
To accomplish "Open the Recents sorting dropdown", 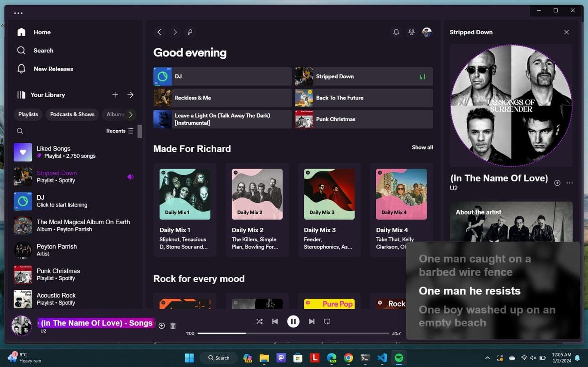I will (x=119, y=131).
